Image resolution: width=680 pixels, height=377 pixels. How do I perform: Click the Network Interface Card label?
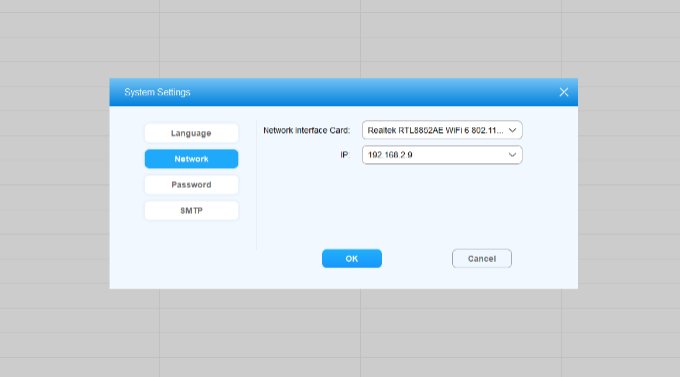click(307, 130)
